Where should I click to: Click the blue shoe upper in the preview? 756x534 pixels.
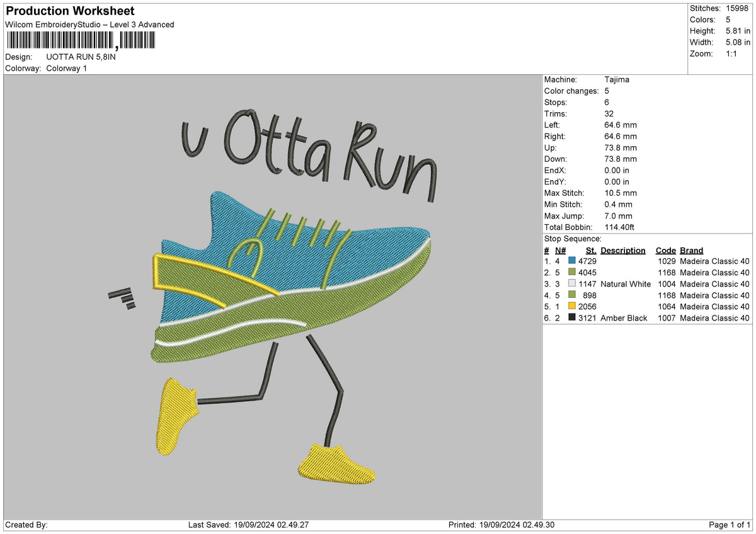click(296, 252)
